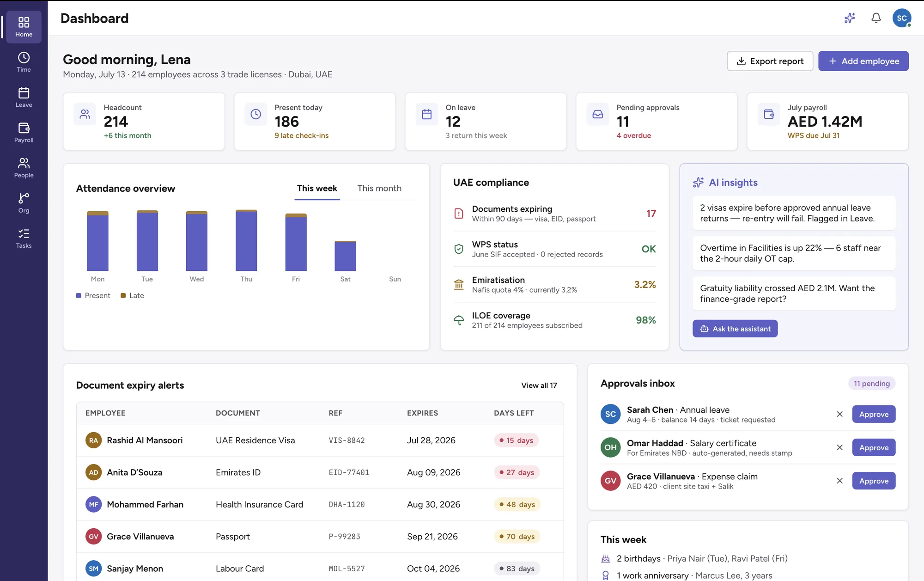Click Export report button

[x=770, y=61]
